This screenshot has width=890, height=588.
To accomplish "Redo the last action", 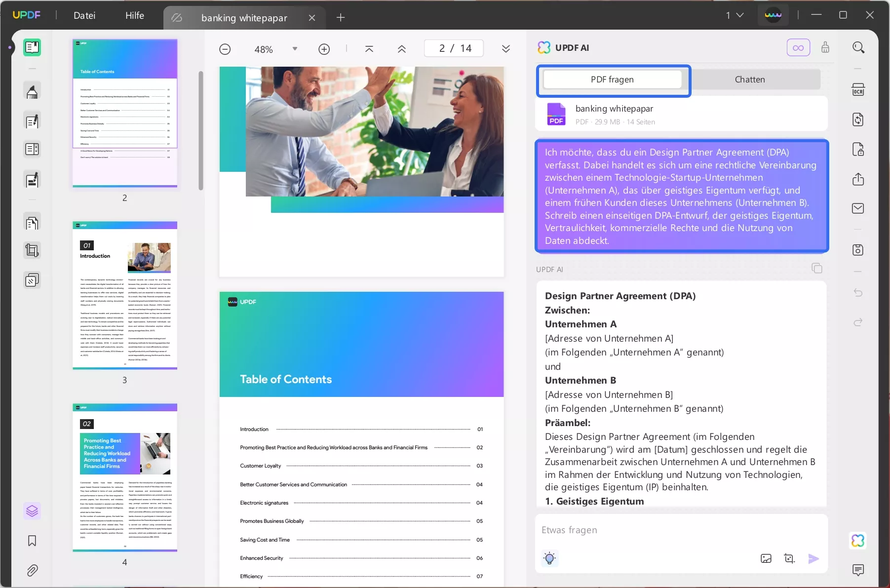I will click(858, 322).
